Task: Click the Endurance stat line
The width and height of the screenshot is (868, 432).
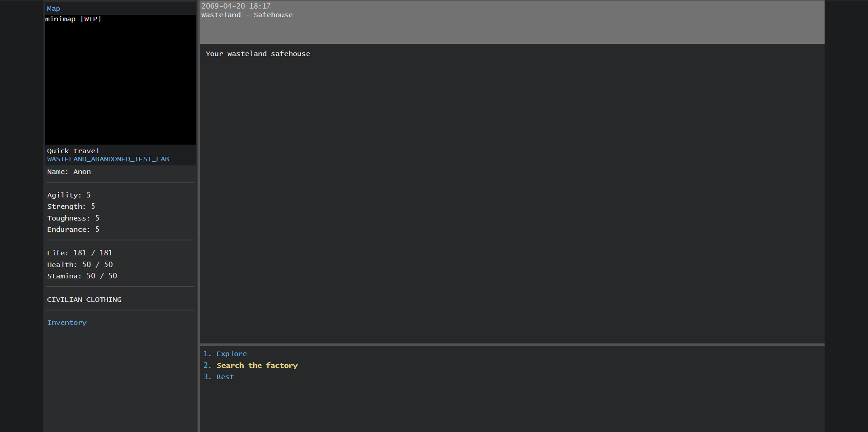Action: (73, 230)
